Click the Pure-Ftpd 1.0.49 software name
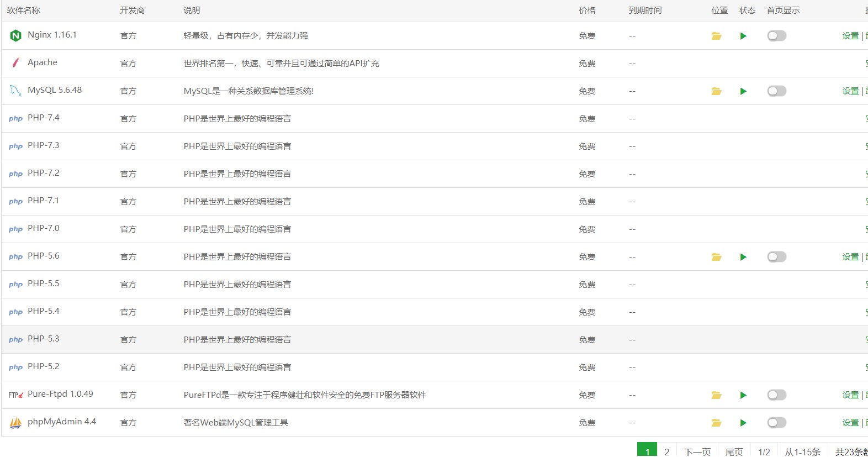The height and width of the screenshot is (457, 868). click(60, 394)
